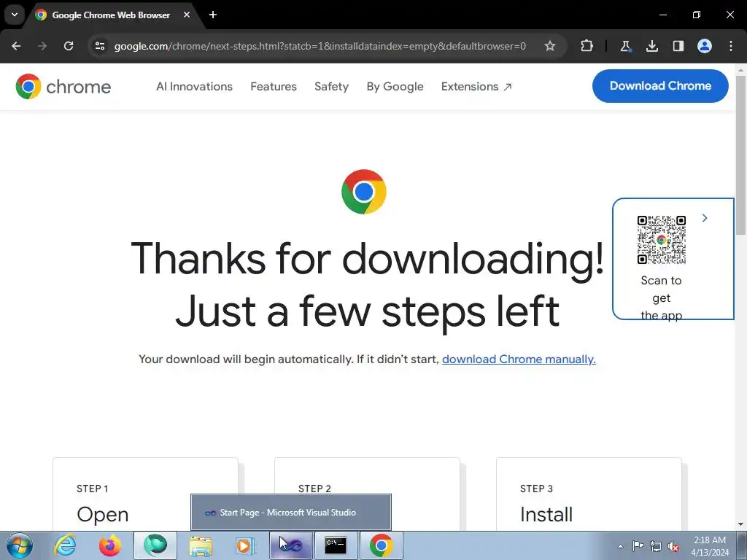
Task: Expand the tab search dropdown arrow
Action: (15, 15)
